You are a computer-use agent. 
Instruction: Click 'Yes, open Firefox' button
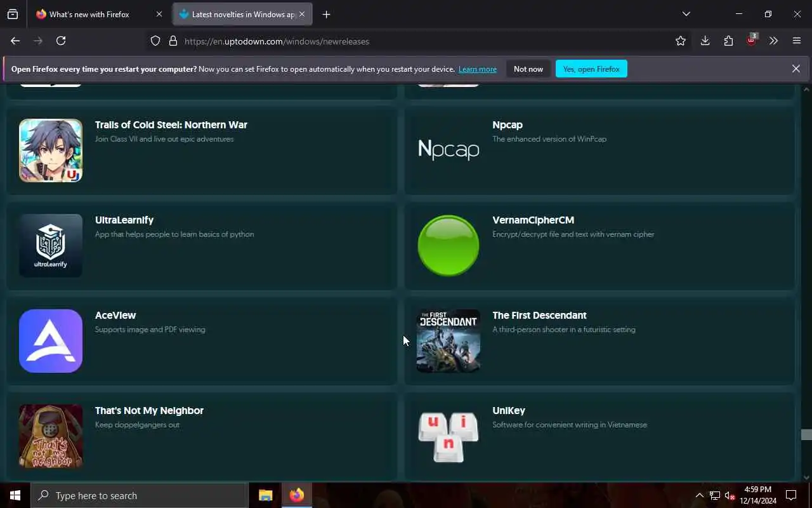point(591,69)
